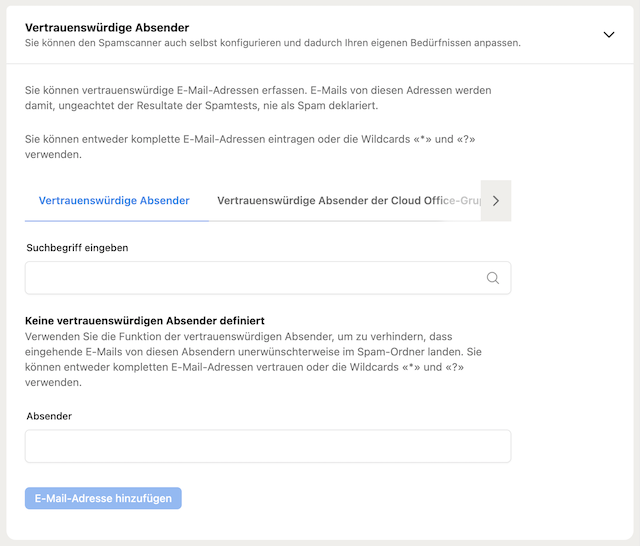Focus the Suchbegriff eingeben search field
The width and height of the screenshot is (640, 546).
[268, 278]
